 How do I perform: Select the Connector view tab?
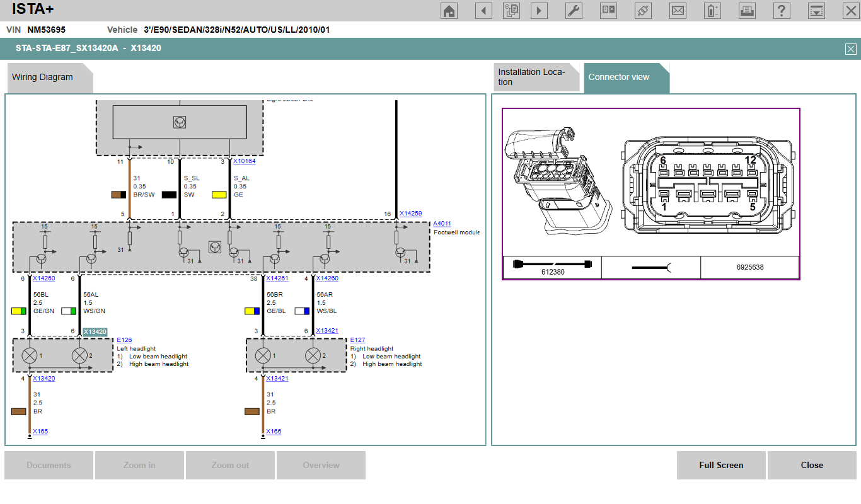(x=619, y=77)
